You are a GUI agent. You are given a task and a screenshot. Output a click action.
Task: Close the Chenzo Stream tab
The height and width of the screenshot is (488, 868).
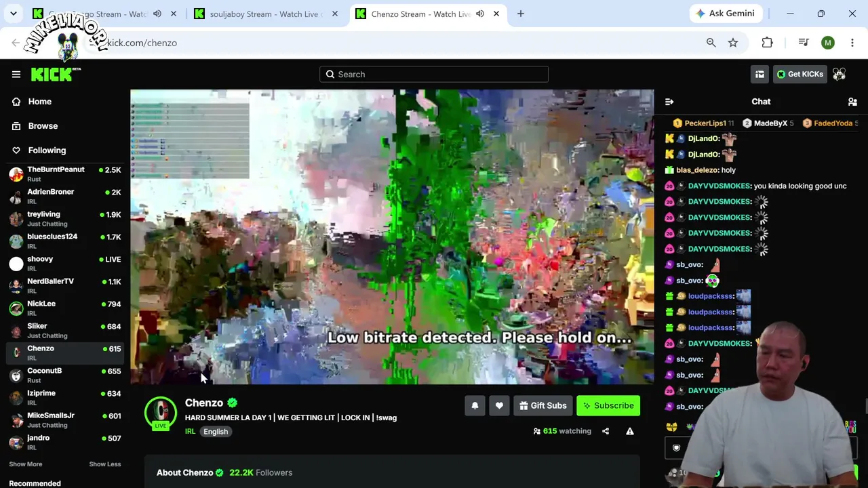pyautogui.click(x=496, y=14)
